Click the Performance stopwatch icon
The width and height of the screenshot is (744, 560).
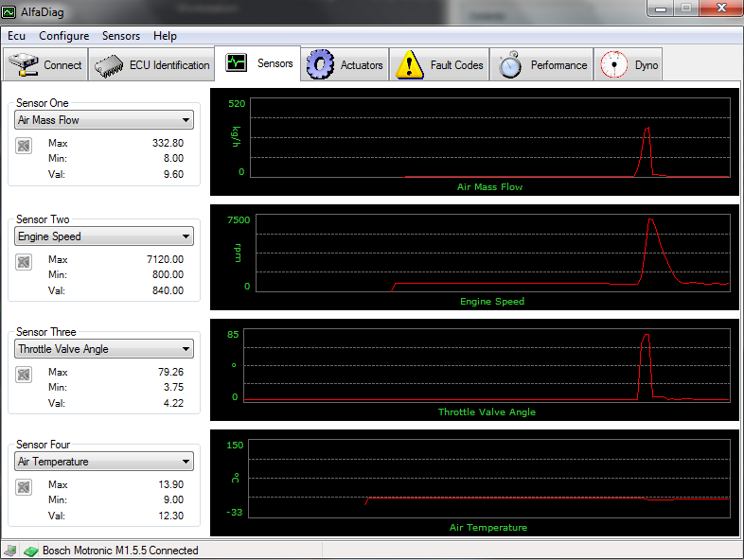511,65
